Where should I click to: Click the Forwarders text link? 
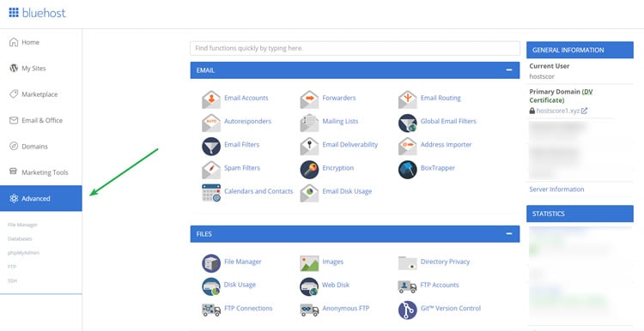coord(339,98)
